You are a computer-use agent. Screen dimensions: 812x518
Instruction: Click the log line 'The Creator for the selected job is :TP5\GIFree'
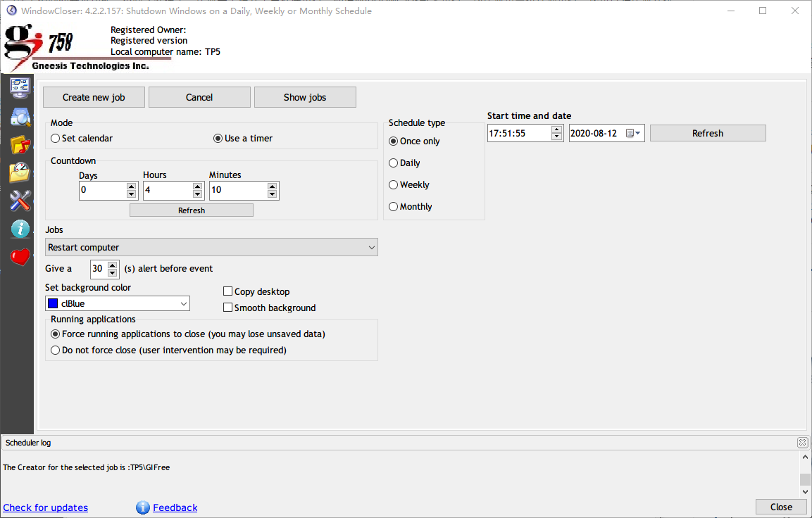tap(87, 467)
